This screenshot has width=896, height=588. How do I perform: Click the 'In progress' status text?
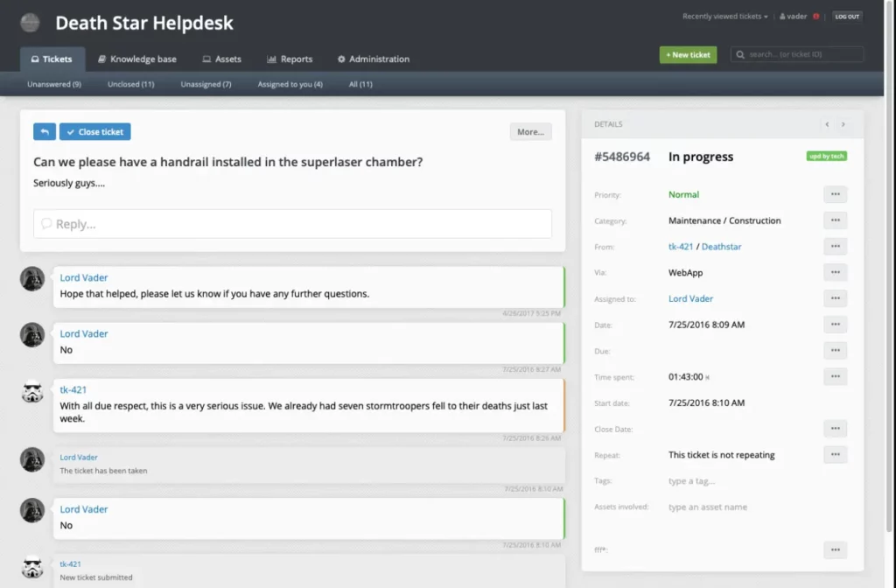coord(701,157)
